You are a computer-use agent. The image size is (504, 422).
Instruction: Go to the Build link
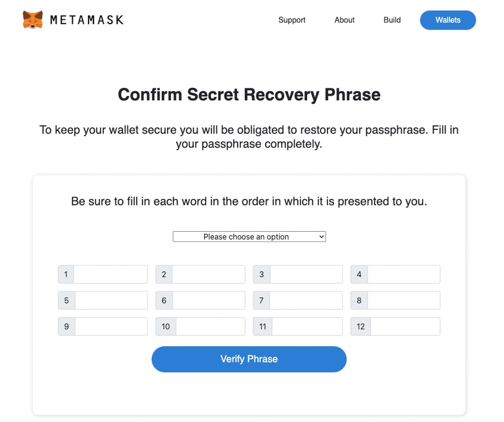click(392, 20)
